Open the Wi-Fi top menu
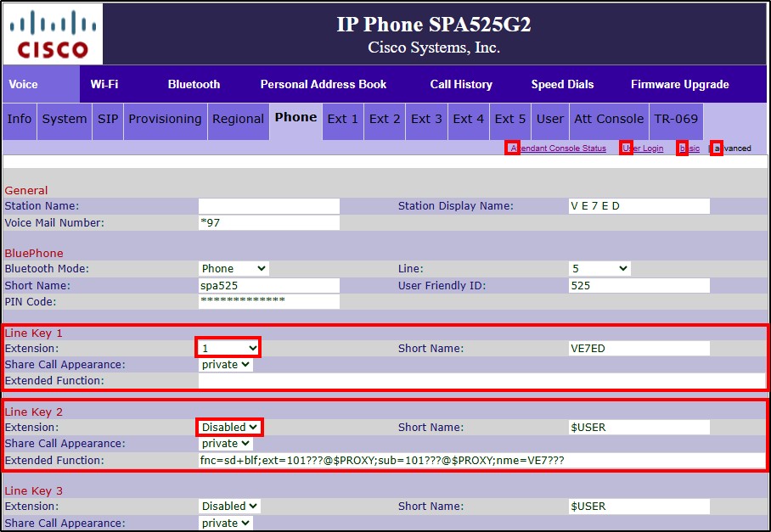Screen dimensions: 771x532 pyautogui.click(x=104, y=84)
